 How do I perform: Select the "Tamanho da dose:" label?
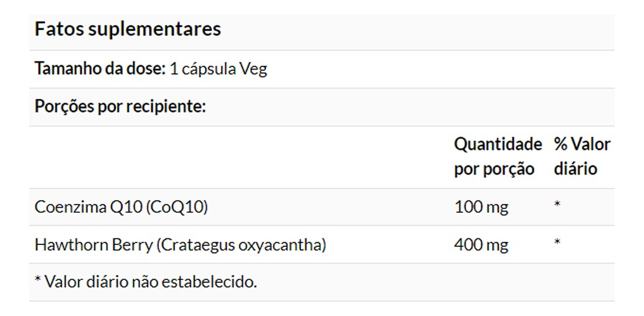(x=100, y=68)
